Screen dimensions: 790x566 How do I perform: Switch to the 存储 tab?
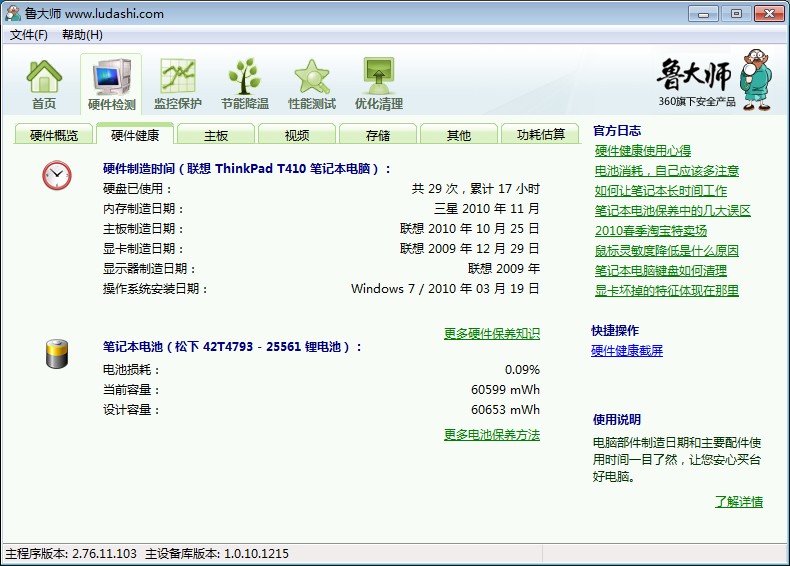coord(378,135)
